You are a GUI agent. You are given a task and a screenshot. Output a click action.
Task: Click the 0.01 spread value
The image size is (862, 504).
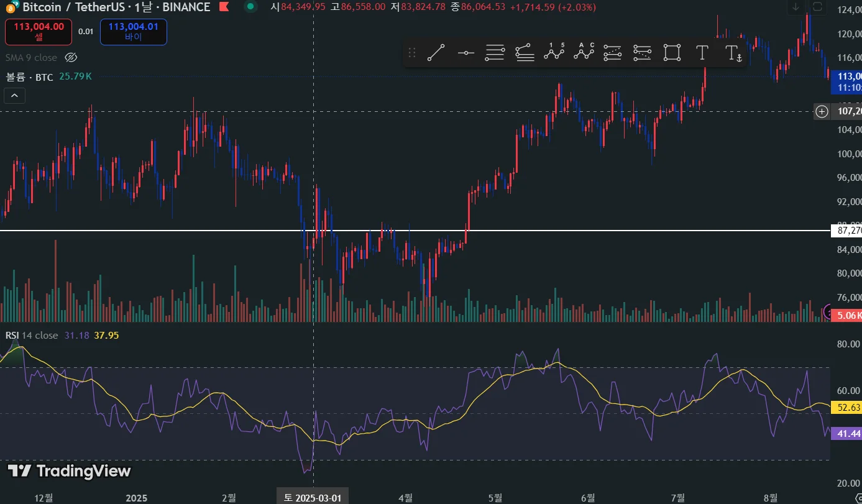coord(86,32)
